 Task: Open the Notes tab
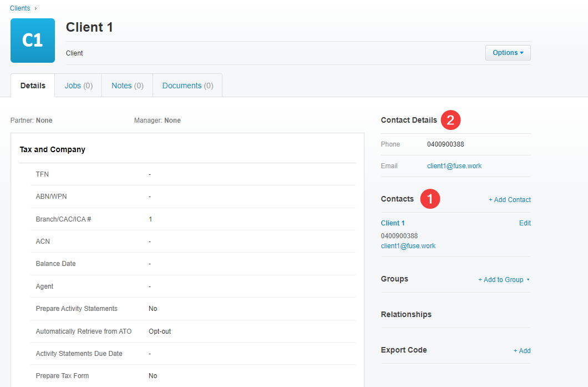(127, 86)
